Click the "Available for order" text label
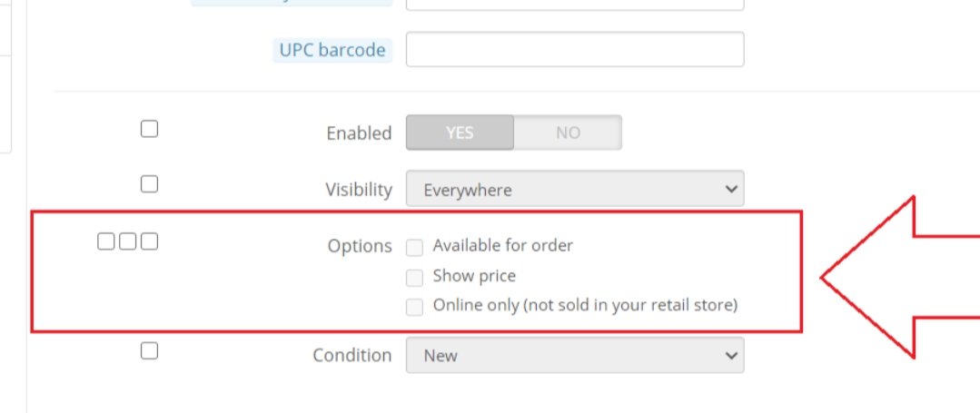This screenshot has width=980, height=413. (503, 245)
